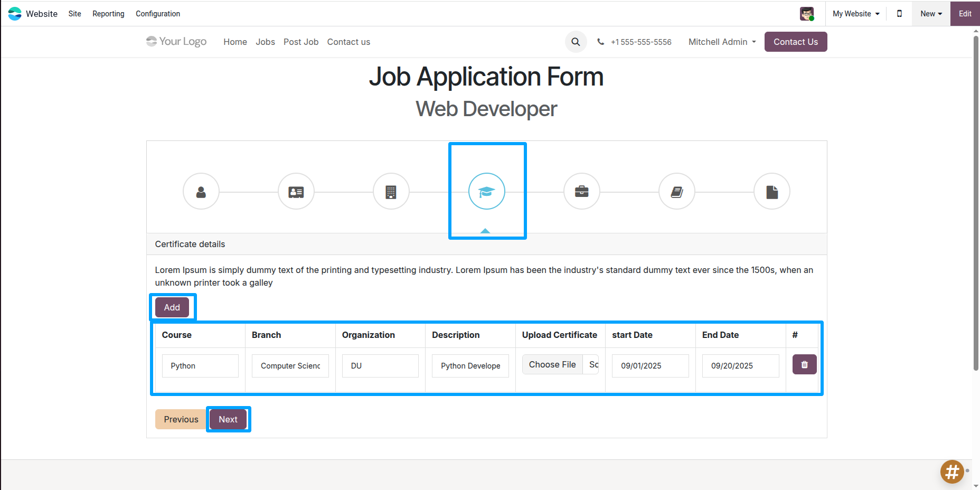Expand Mitchell Admin user menu
This screenshot has width=980, height=490.
click(x=722, y=42)
